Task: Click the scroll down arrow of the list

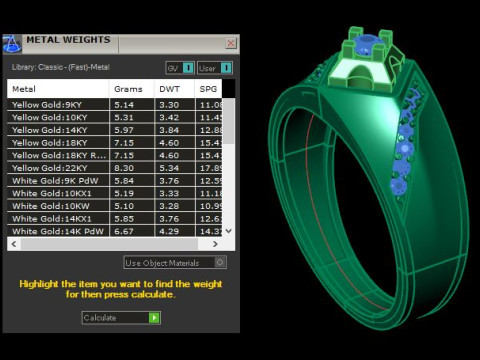Action: coord(229,231)
